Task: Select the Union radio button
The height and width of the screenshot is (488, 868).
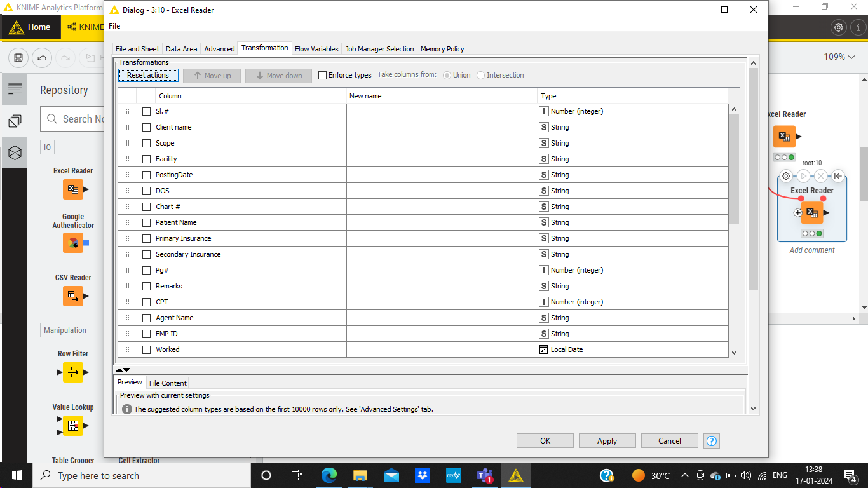Action: (x=447, y=75)
